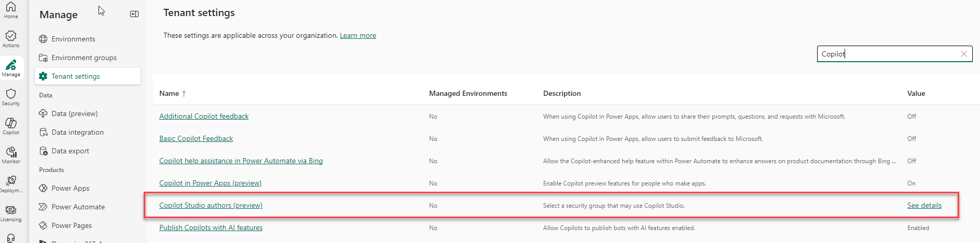980x243 pixels.
Task: Open the Deployment rail icon
Action: pos(11,184)
